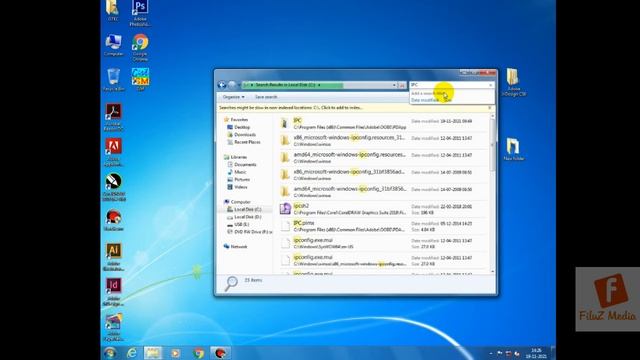Select Recent Places in Favorites

click(x=243, y=142)
